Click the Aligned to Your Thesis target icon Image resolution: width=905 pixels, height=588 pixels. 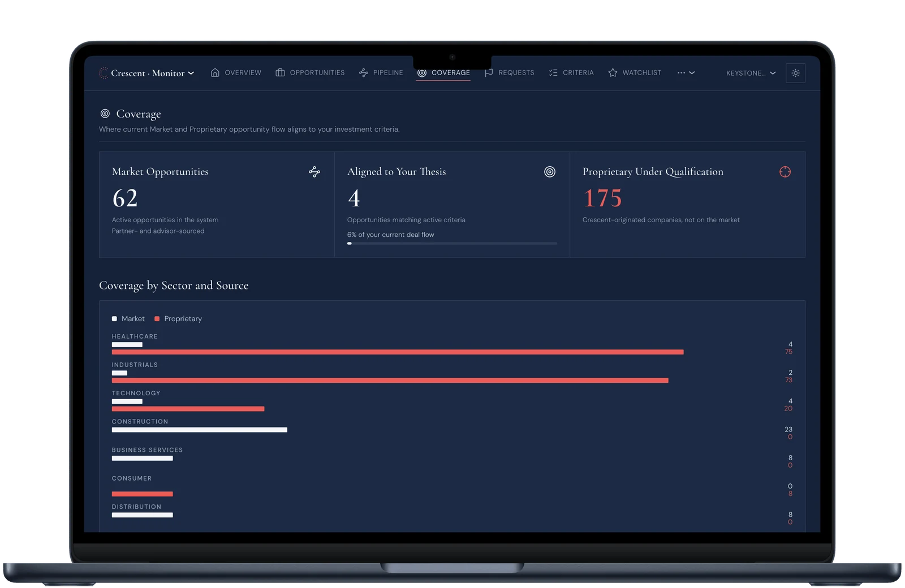[550, 172]
